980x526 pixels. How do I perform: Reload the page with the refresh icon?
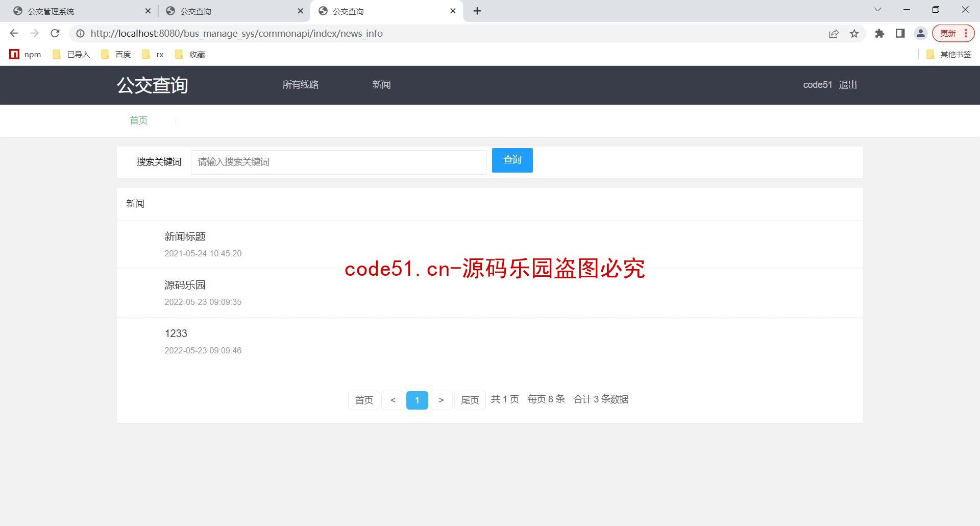55,33
